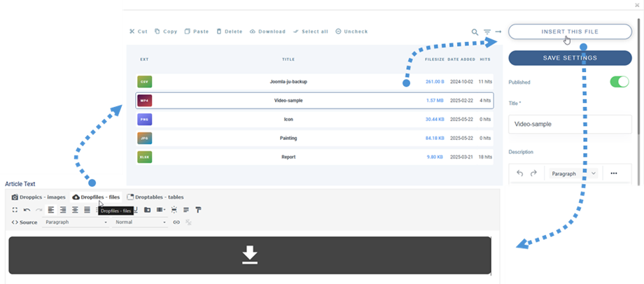This screenshot has width=644, height=284.
Task: Click the undo arrow in the Description editor
Action: (520, 173)
